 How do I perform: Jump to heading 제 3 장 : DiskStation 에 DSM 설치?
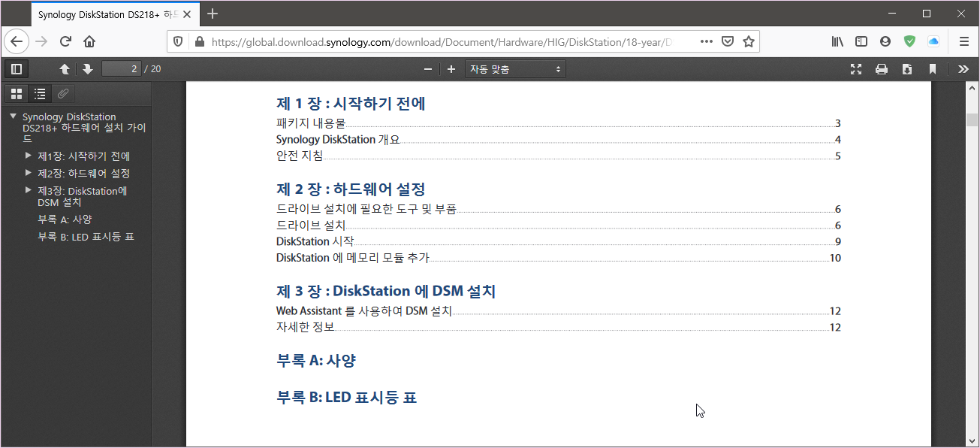[386, 291]
